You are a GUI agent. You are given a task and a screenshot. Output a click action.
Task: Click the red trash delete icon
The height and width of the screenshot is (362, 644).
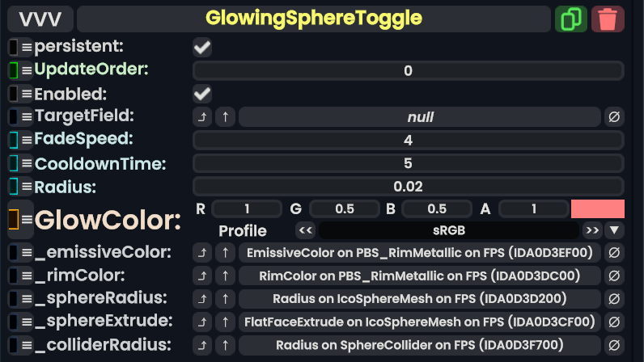pos(608,18)
